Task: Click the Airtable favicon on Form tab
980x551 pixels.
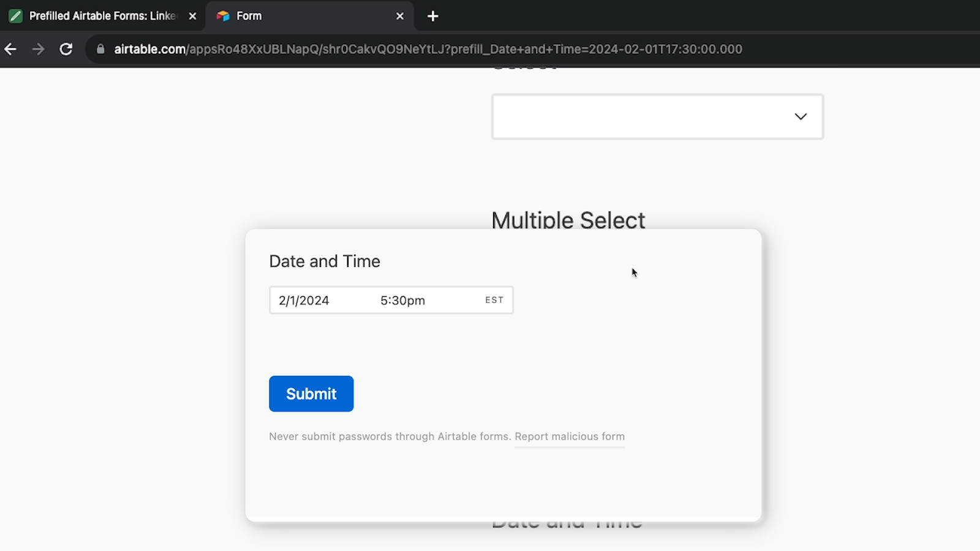Action: (x=223, y=16)
